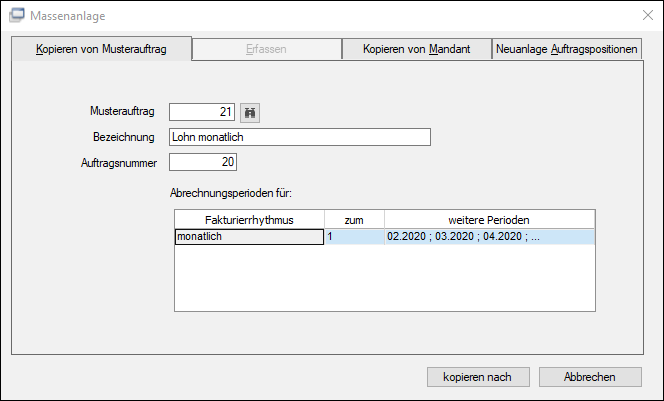Click the Bezeichnung label
This screenshot has width=664, height=401.
click(124, 137)
